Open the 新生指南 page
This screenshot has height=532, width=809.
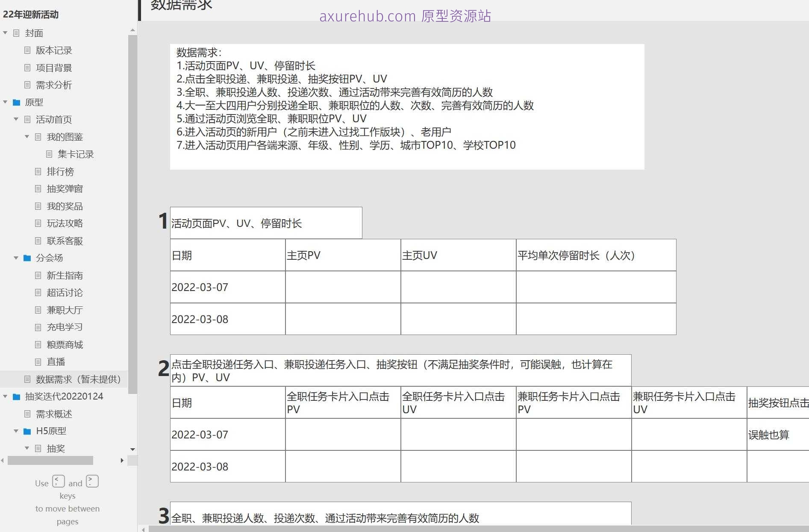65,275
